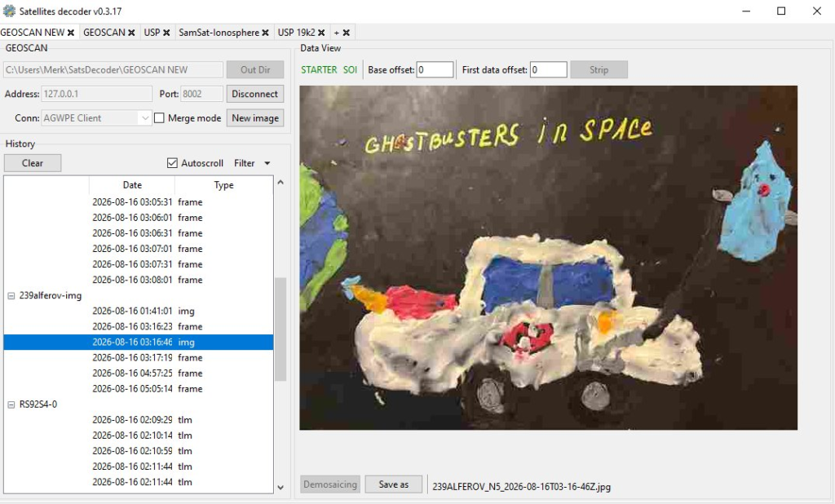Select the 02:10:14 tlm row
The height and width of the screenshot is (504, 835).
pyautogui.click(x=139, y=435)
